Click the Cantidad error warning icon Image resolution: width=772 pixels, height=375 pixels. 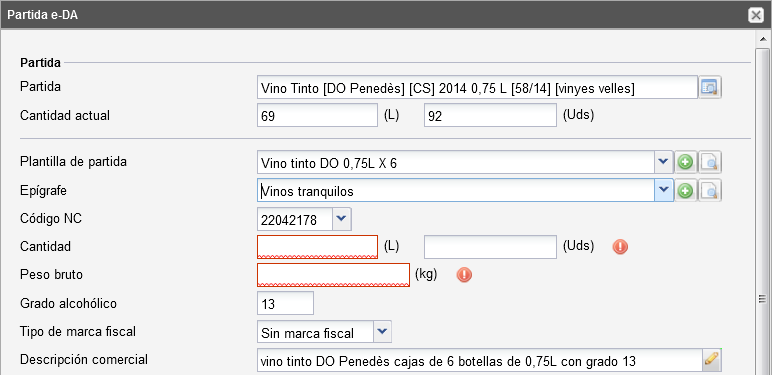coord(620,247)
